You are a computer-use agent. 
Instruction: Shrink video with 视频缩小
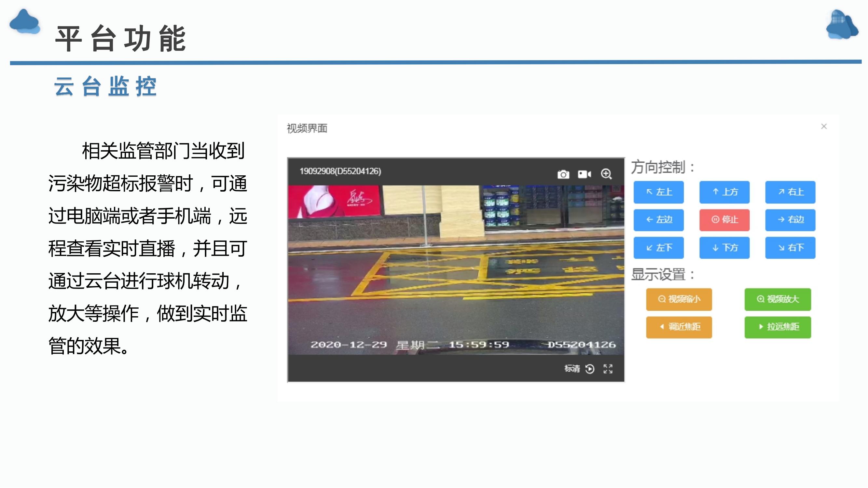click(679, 299)
